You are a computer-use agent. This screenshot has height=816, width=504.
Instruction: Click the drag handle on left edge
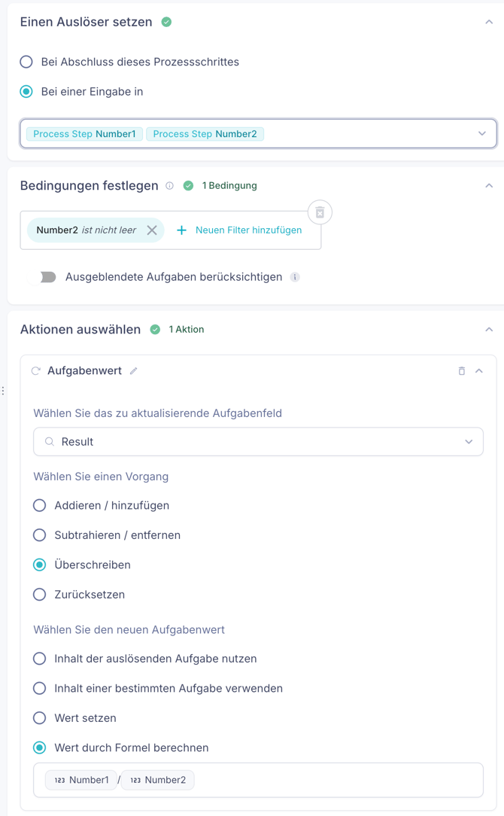click(3, 391)
